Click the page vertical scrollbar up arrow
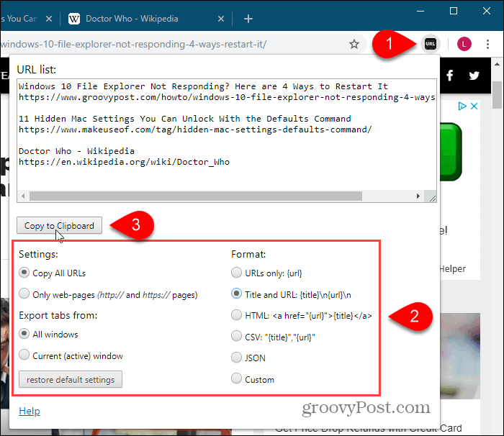The height and width of the screenshot is (436, 504). 498,64
